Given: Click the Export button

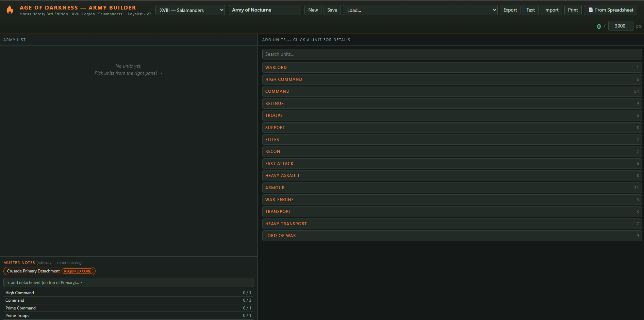Looking at the screenshot, I should coord(510,10).
